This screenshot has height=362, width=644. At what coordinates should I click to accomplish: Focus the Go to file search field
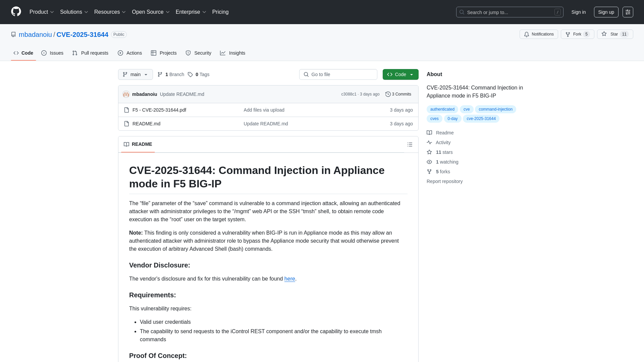tap(338, 74)
